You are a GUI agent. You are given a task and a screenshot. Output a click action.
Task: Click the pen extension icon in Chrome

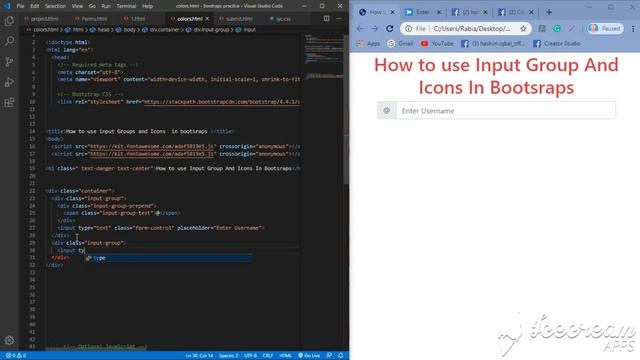572,29
